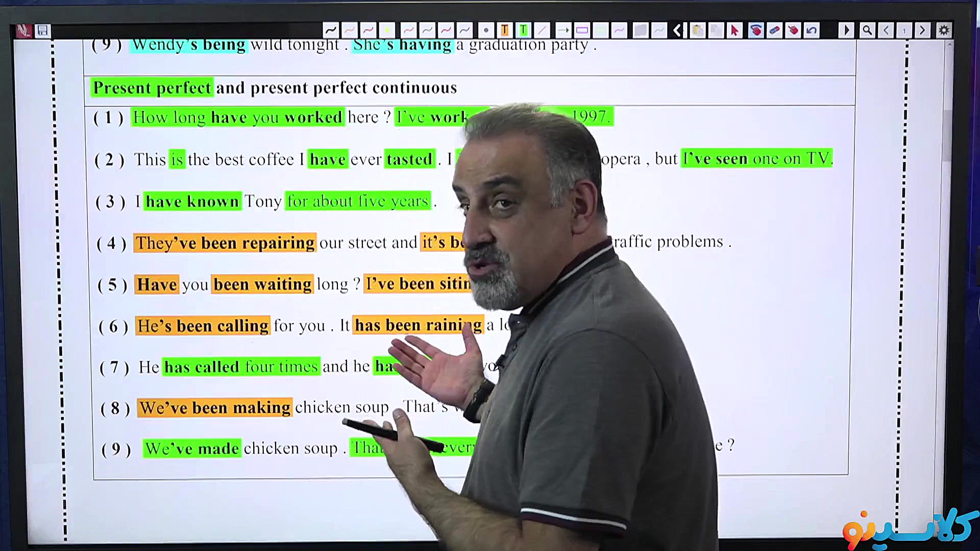Choose the green text highlight tool

(x=523, y=30)
